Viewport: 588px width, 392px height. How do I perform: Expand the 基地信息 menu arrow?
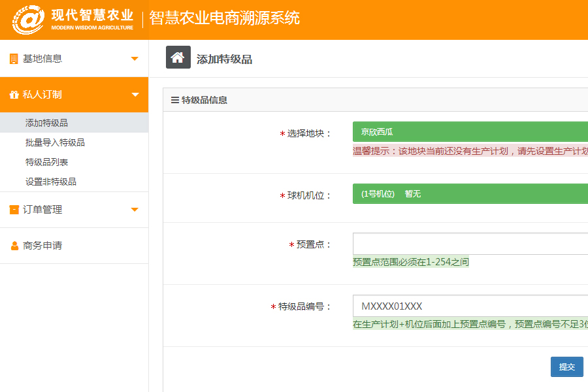(135, 59)
